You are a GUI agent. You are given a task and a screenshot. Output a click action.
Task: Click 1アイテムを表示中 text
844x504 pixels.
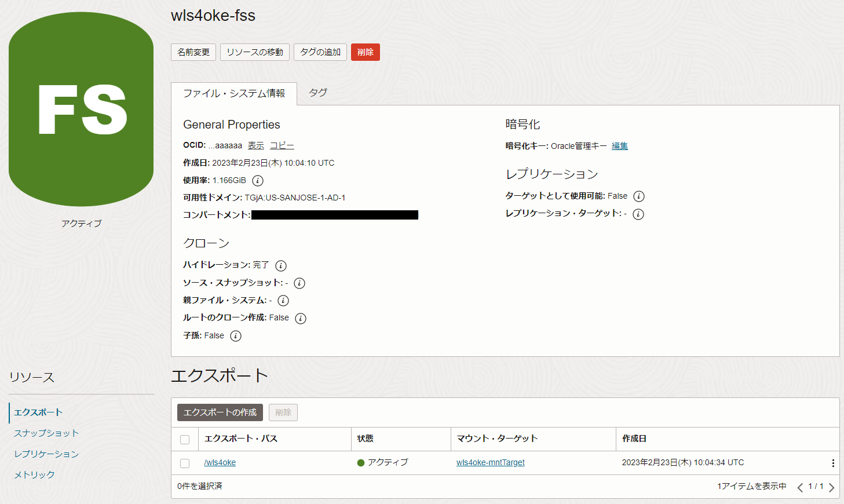(x=752, y=487)
